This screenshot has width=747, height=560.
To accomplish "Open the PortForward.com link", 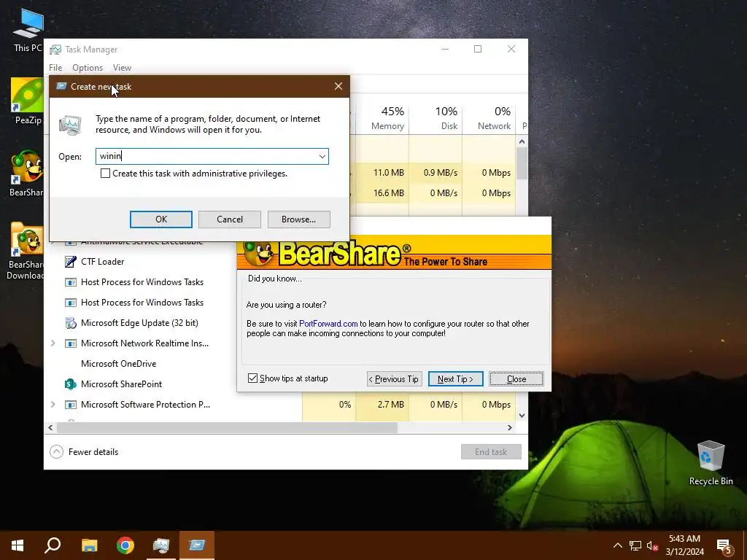I will [328, 323].
